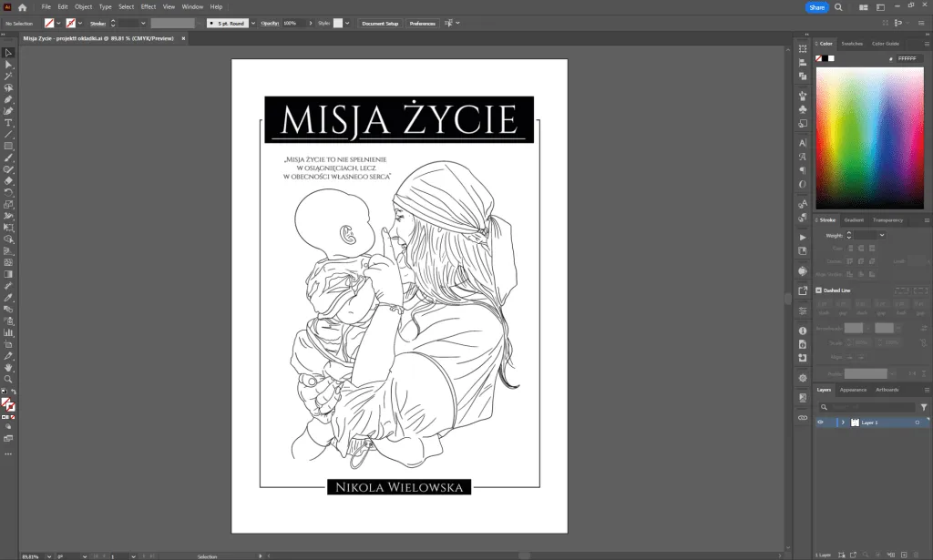Screen dimensions: 933x560
Task: Expand the Style dropdown in options bar
Action: pyautogui.click(x=348, y=23)
